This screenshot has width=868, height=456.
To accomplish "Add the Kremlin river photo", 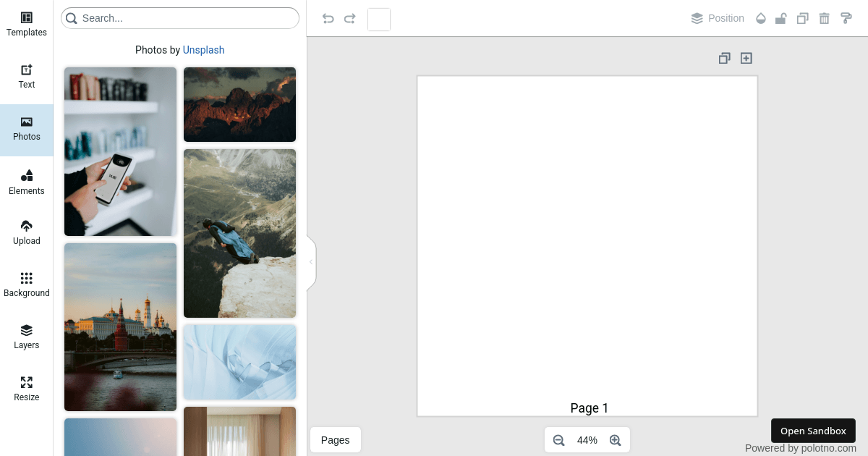I will click(x=120, y=327).
